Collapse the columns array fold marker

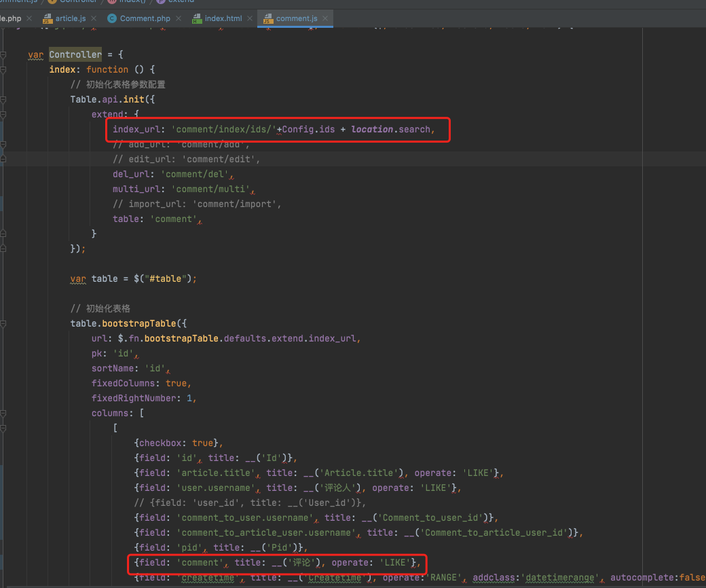[x=4, y=413]
